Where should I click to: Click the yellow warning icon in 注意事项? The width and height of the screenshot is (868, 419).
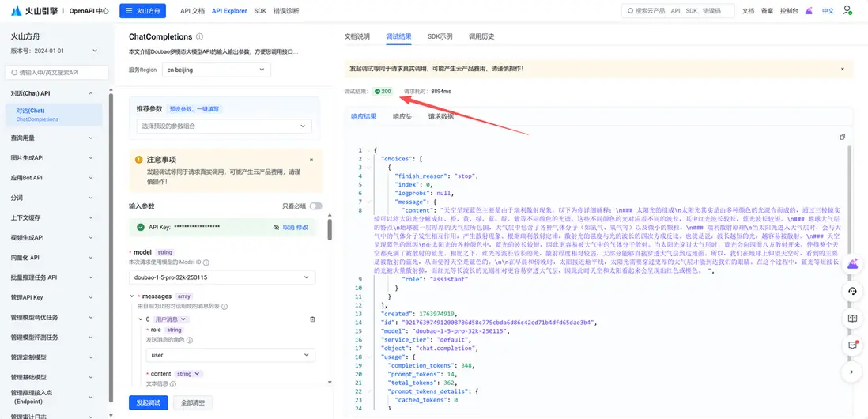click(139, 160)
